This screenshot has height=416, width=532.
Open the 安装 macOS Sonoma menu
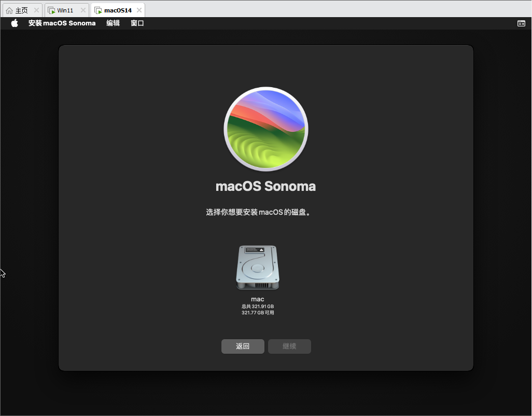coord(62,23)
